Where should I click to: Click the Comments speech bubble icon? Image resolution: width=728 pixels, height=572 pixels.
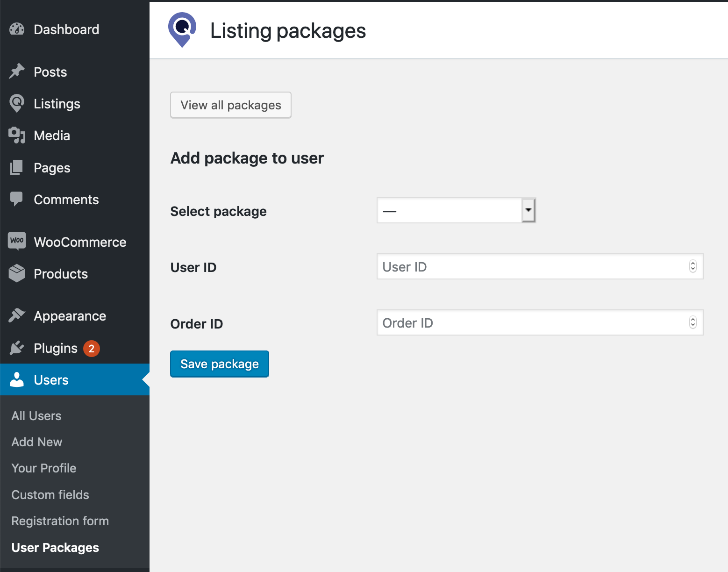pyautogui.click(x=17, y=199)
